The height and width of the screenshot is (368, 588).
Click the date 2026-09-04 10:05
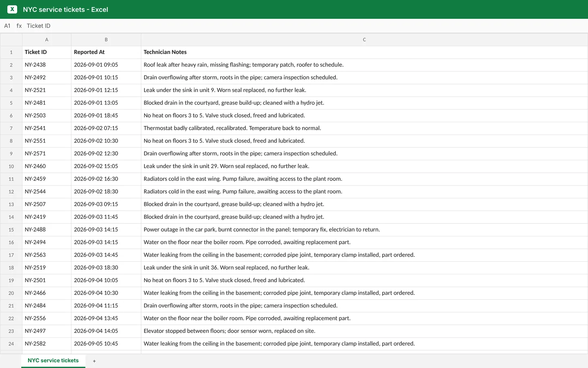pos(106,280)
